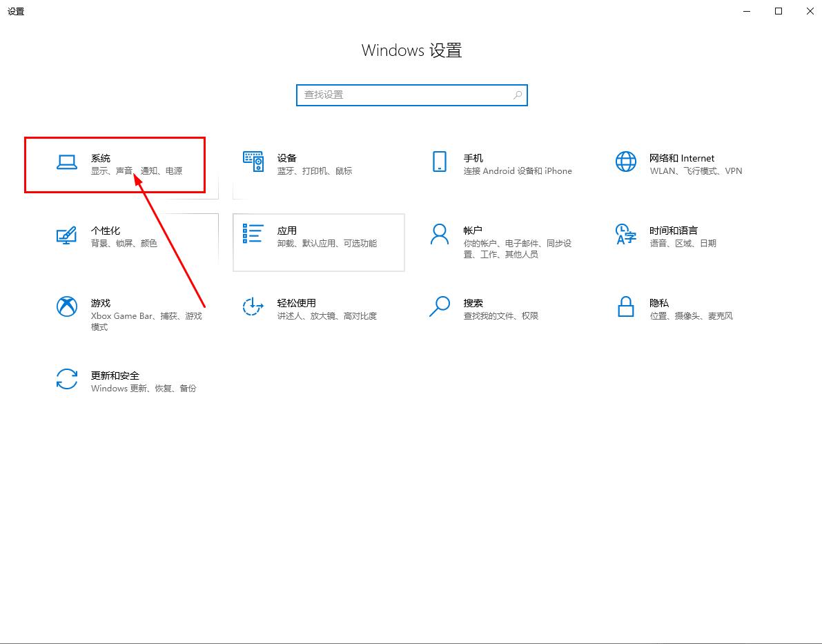Click the magnifier icon in search box
The height and width of the screenshot is (644, 822).
[518, 95]
